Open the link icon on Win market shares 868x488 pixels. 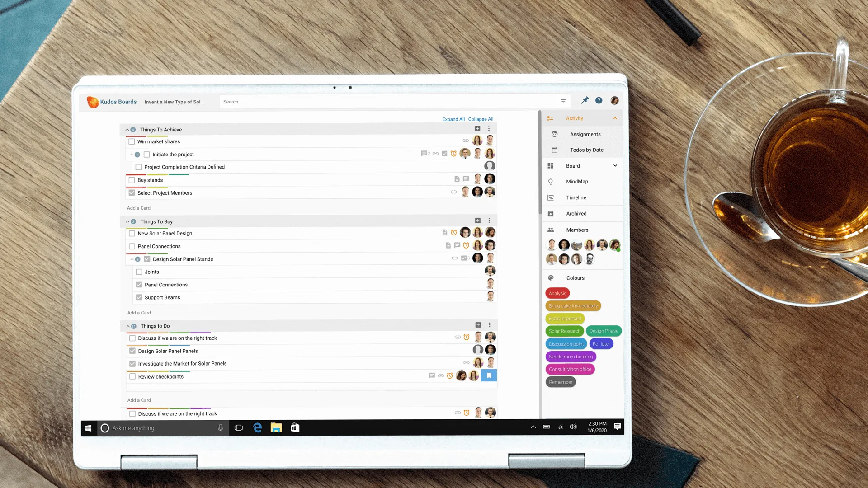[466, 141]
